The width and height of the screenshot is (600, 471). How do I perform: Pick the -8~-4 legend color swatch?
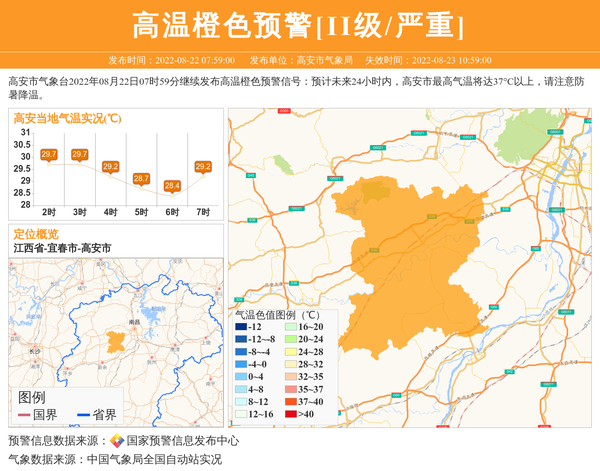tap(241, 352)
